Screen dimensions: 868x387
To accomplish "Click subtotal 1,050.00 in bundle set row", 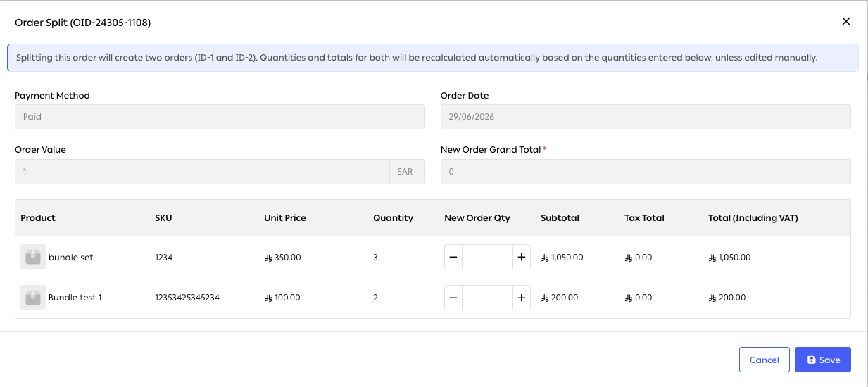I will pos(562,258).
